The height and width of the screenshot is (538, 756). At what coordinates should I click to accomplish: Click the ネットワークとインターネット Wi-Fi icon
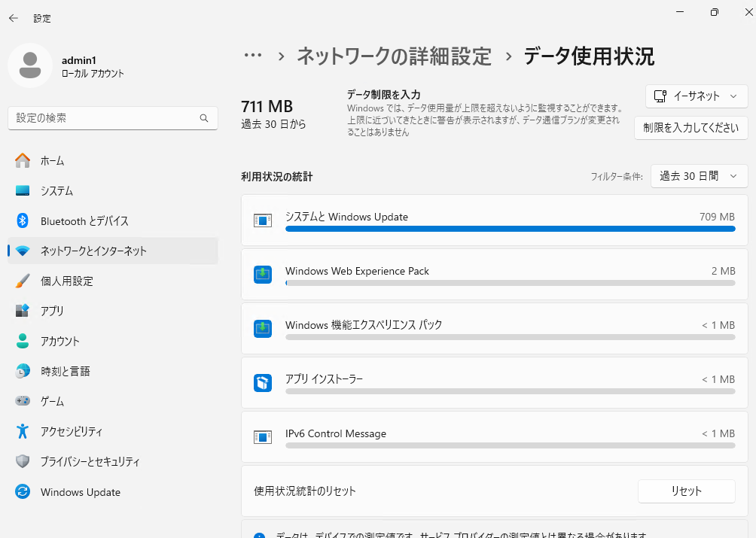click(23, 251)
